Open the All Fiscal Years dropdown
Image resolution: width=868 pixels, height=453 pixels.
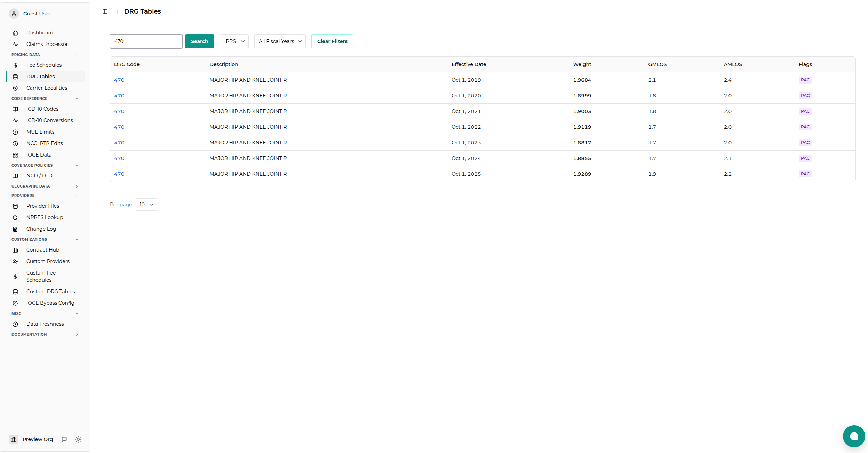[280, 41]
